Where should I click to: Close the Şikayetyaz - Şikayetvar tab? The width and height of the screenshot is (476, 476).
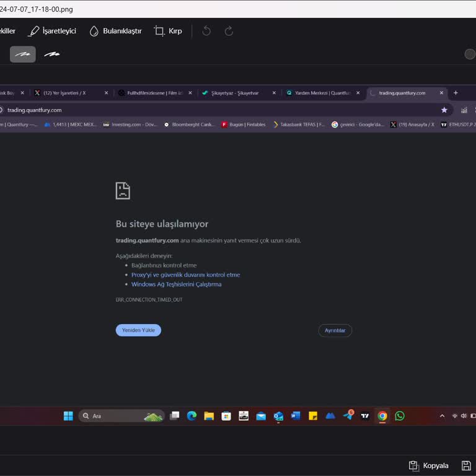274,93
